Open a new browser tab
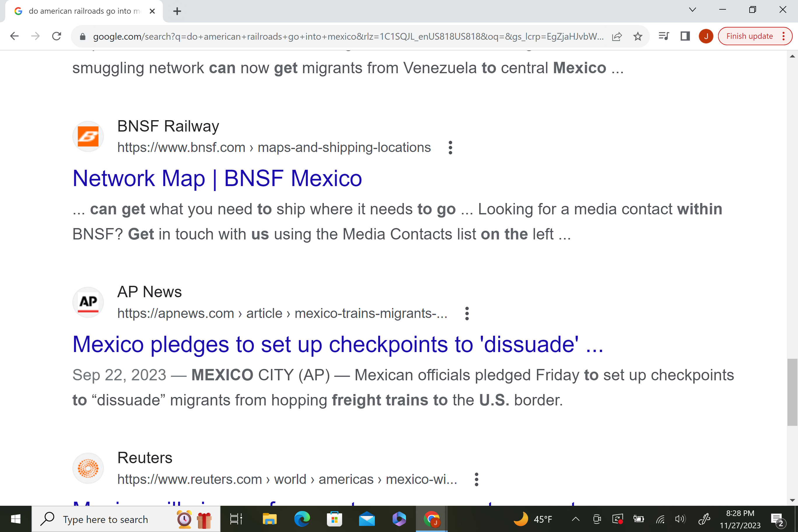 177,11
